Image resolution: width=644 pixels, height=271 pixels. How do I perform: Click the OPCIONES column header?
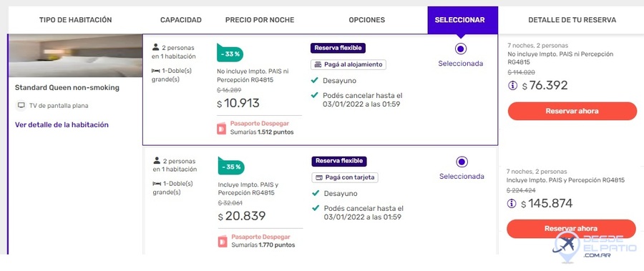[x=367, y=20]
